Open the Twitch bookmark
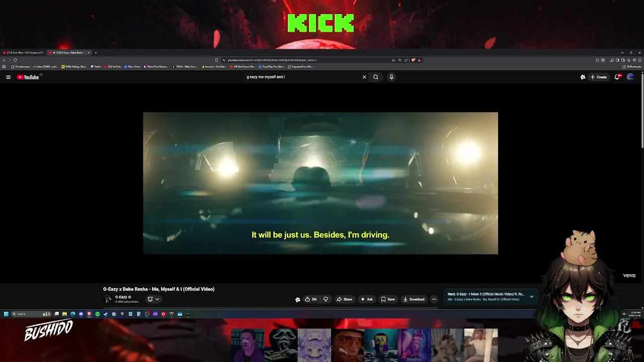 pos(96,66)
